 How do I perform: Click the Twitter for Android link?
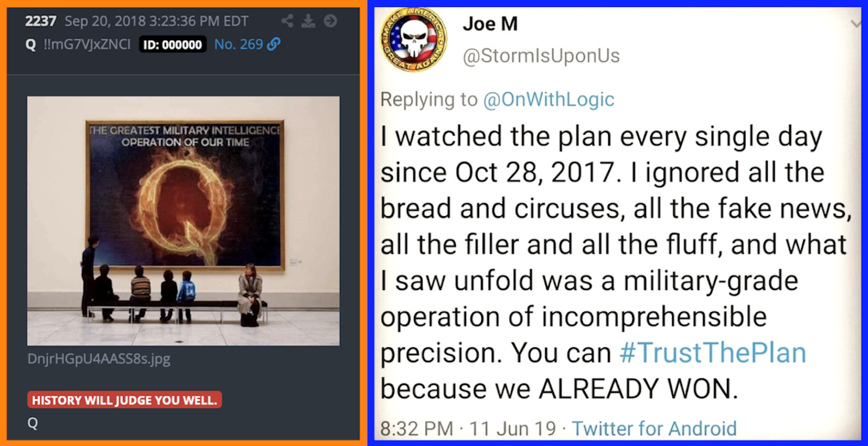(x=654, y=429)
